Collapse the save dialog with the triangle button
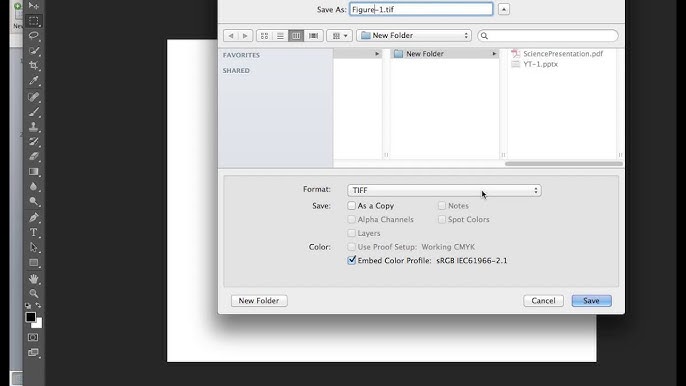 click(x=504, y=9)
